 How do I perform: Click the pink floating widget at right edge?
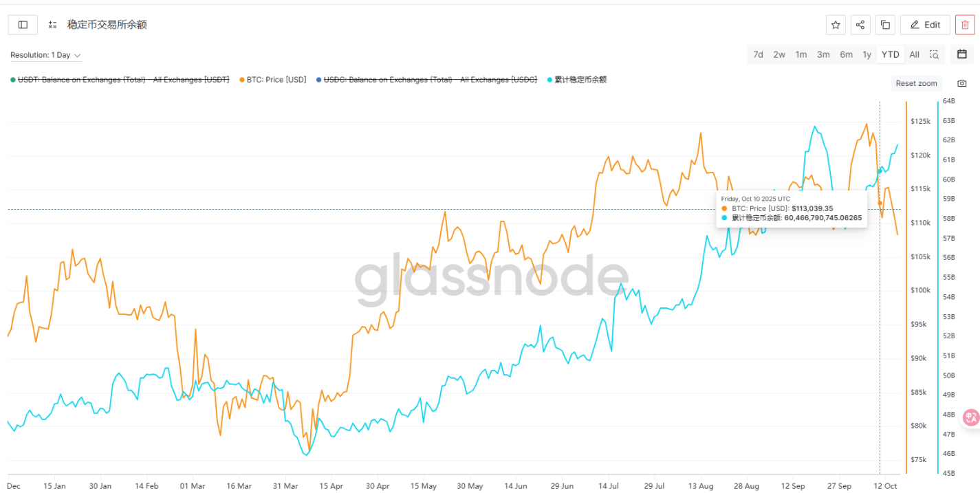(x=971, y=417)
